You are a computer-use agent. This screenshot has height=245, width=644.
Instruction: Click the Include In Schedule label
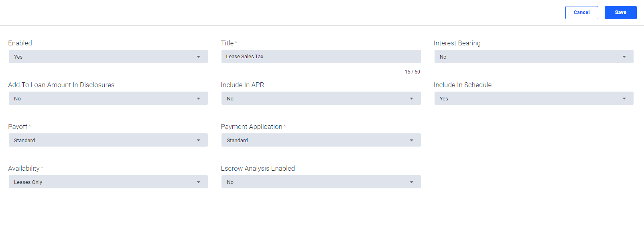463,85
